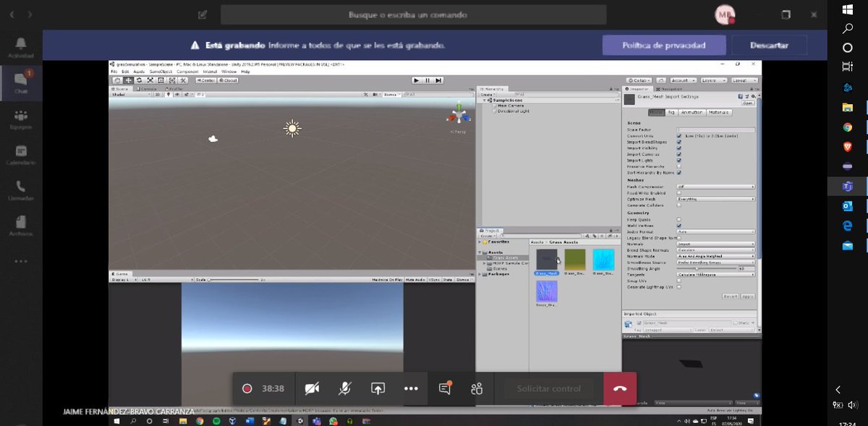Image resolution: width=868 pixels, height=426 pixels.
Task: Open Mesh Compression dropdown
Action: (715, 187)
